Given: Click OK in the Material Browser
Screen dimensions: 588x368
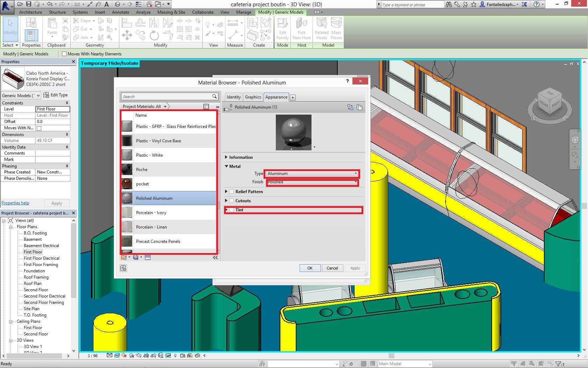Looking at the screenshot, I should (x=310, y=268).
